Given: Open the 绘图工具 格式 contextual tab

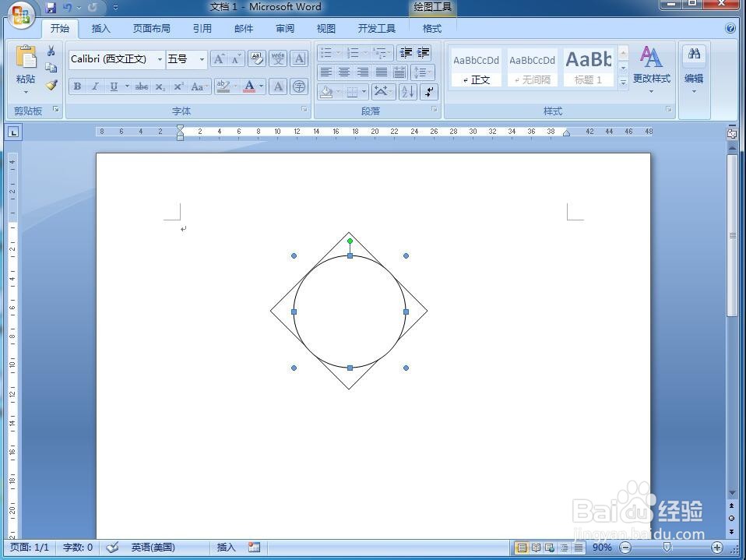Looking at the screenshot, I should (431, 28).
